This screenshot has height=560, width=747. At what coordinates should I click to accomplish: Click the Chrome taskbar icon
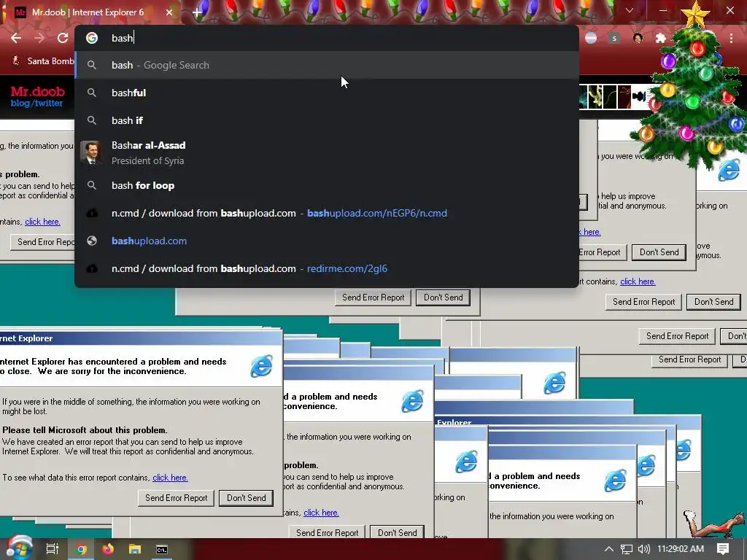pos(81,549)
